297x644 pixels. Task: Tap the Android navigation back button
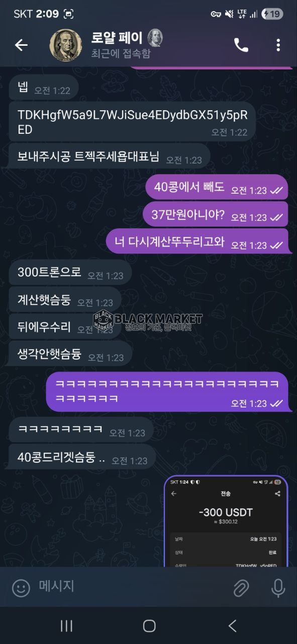[x=232, y=625]
